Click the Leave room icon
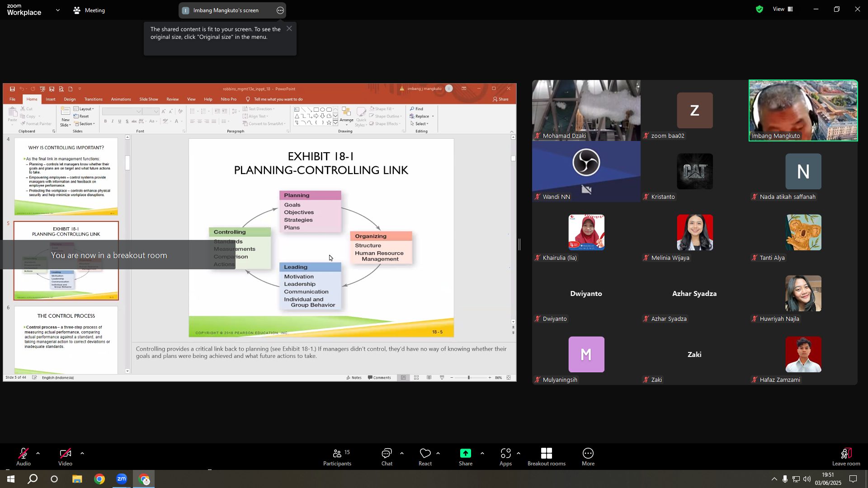 (846, 453)
